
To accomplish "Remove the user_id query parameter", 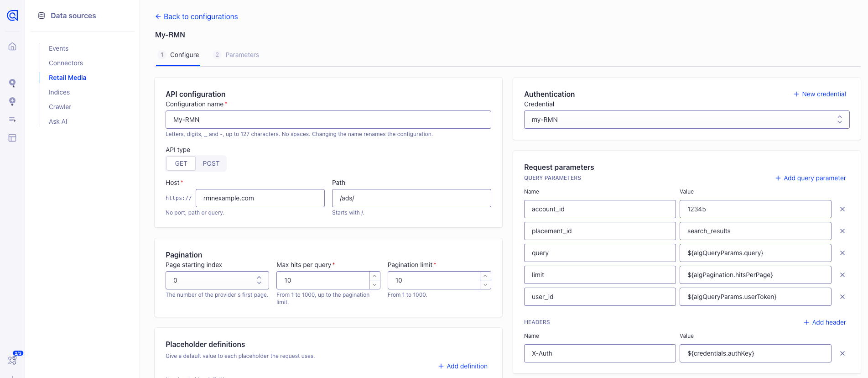I will pyautogui.click(x=842, y=297).
